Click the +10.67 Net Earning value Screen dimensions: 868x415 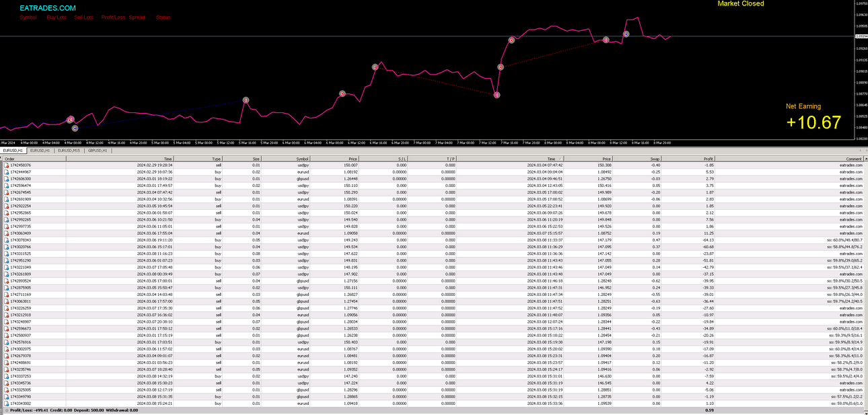(x=813, y=122)
